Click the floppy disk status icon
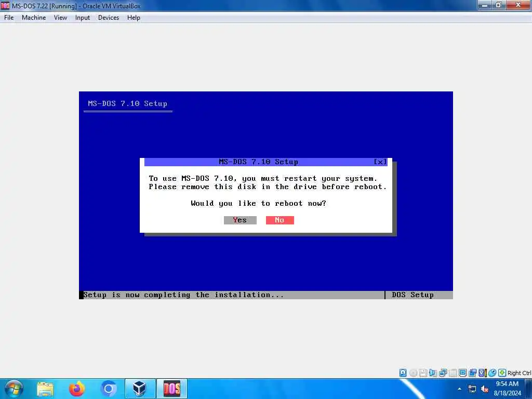 point(423,373)
